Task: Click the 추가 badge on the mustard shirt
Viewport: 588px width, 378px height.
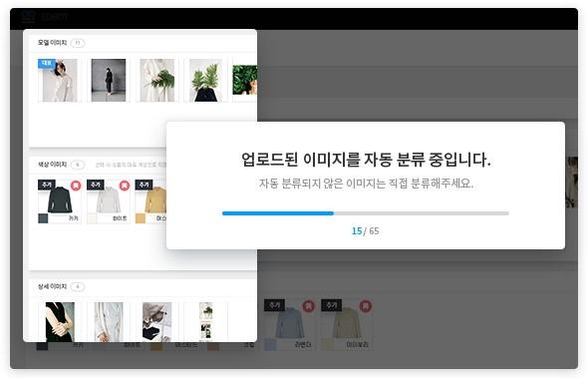Action: click(x=144, y=185)
